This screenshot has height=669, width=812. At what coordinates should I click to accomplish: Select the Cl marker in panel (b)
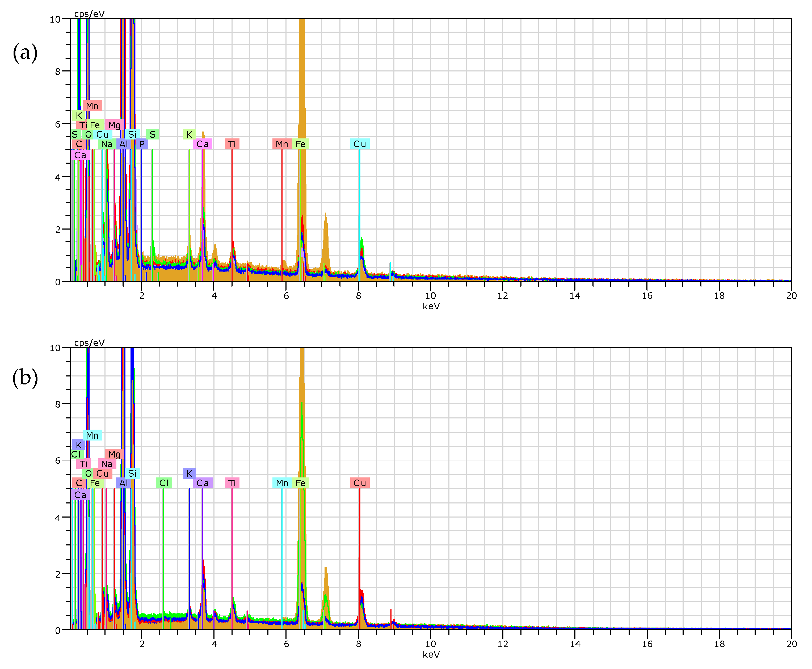click(x=163, y=482)
